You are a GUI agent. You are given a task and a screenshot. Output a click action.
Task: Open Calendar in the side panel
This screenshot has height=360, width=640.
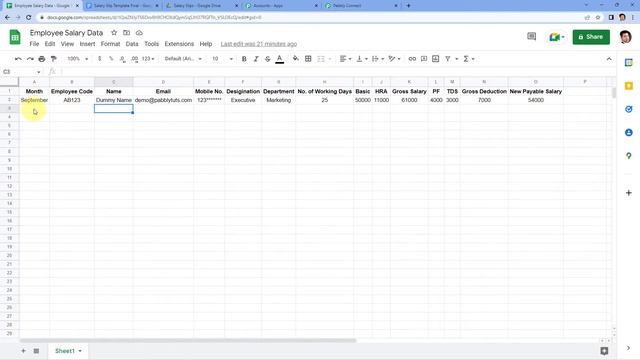coord(629,62)
